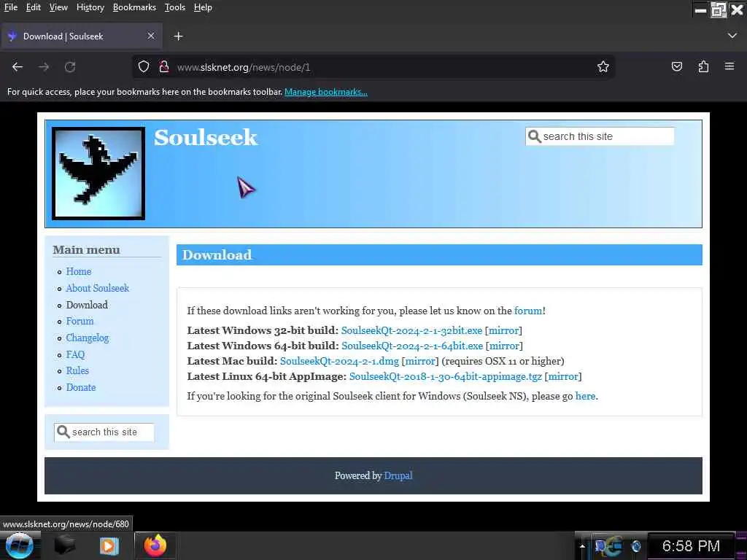
Task: Open the media player taskbar icon
Action: (x=109, y=545)
